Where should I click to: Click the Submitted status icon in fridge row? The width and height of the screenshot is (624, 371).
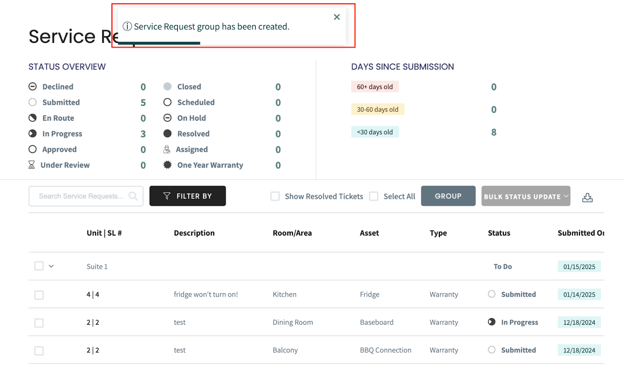pos(492,294)
